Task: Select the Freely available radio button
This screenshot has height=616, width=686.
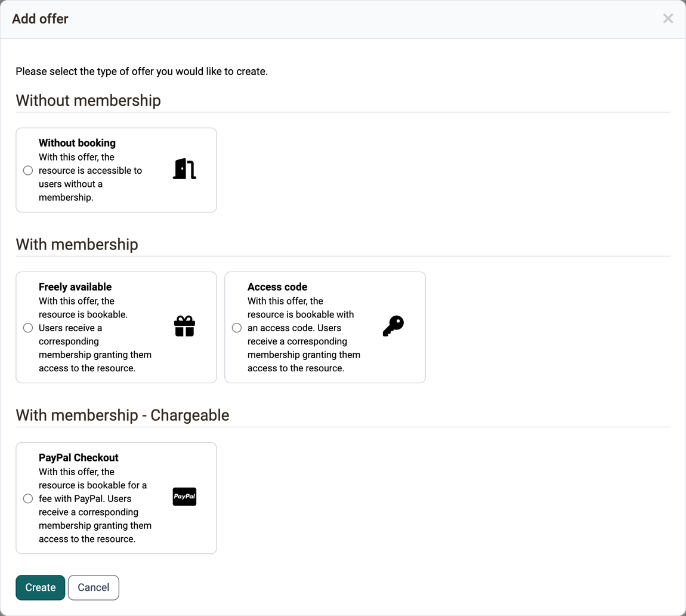Action: point(28,328)
